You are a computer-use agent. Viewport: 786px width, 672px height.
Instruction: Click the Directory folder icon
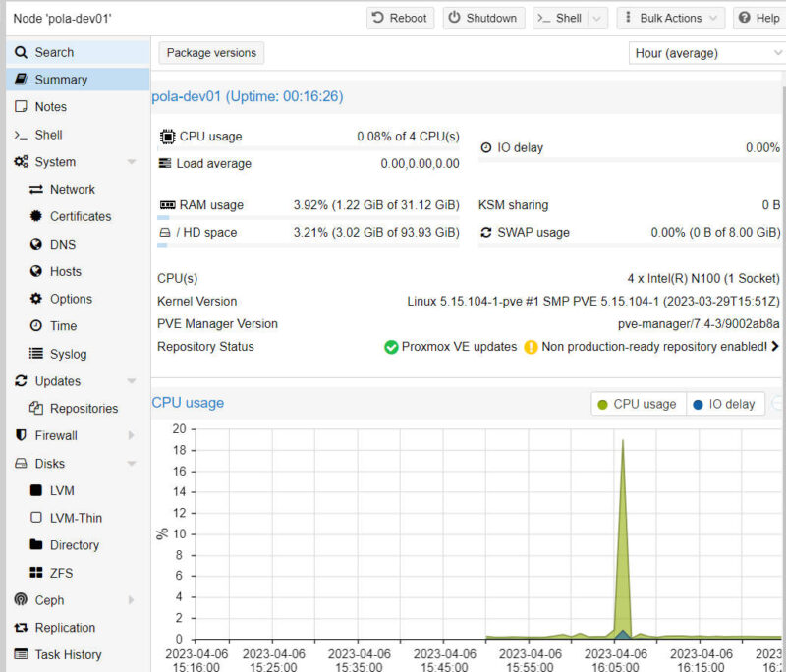[x=36, y=544]
